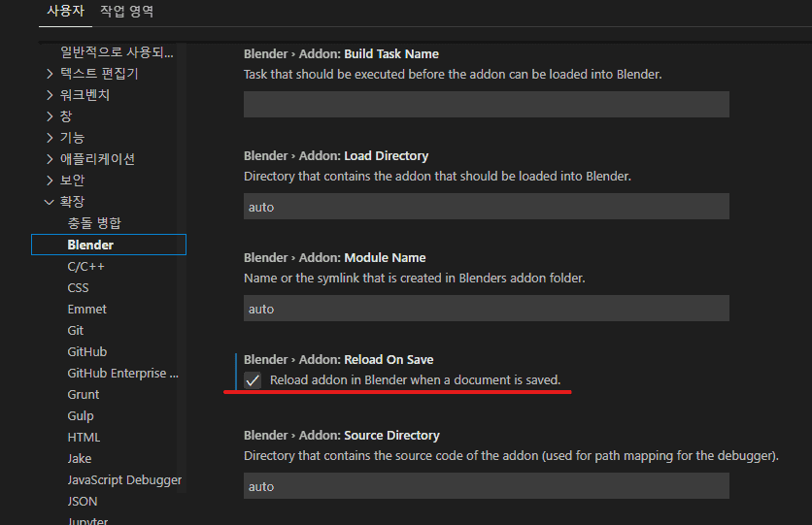Switch to the 작업 영역 tab
The image size is (812, 525).
126,12
